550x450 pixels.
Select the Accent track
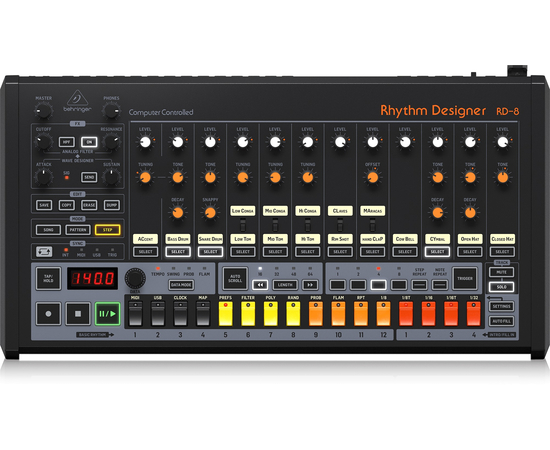[x=146, y=251]
